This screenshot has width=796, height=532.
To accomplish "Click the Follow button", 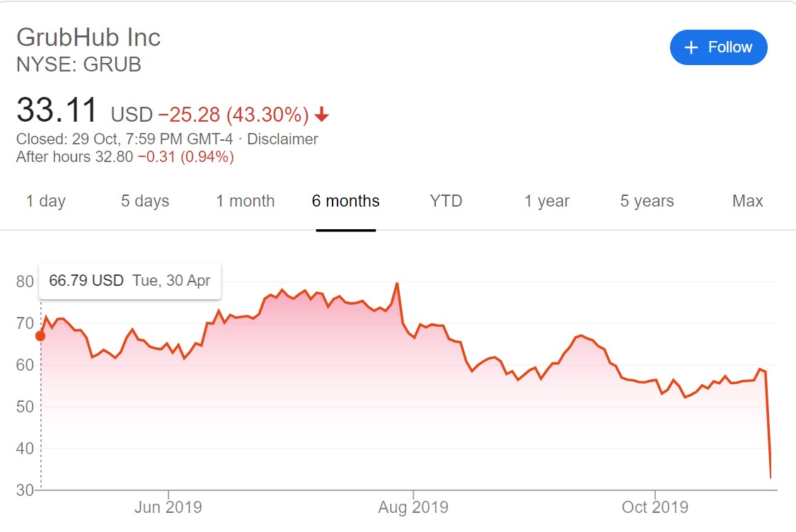I will tap(718, 47).
